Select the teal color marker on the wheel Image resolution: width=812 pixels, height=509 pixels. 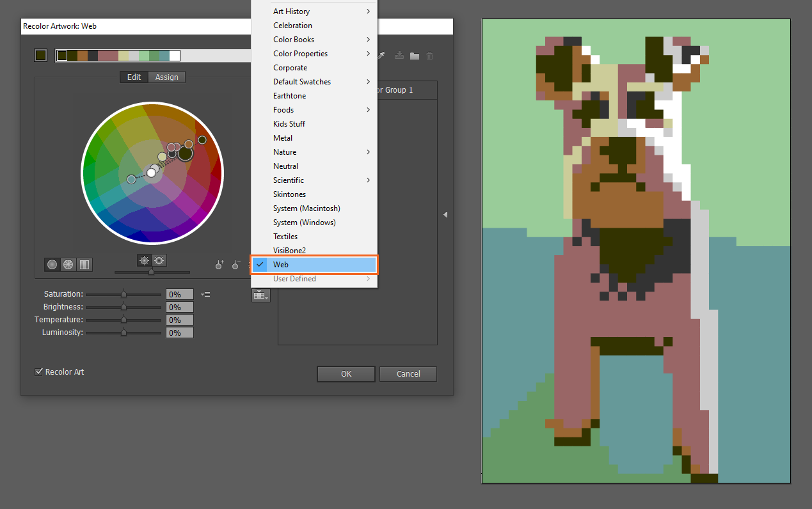131,179
